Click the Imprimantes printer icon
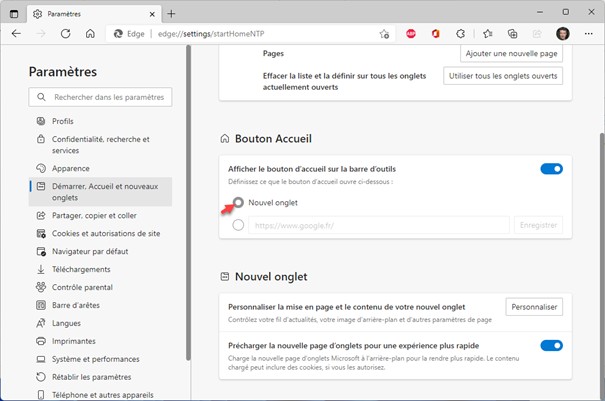Viewport: 605px width, 401px height. click(x=41, y=341)
